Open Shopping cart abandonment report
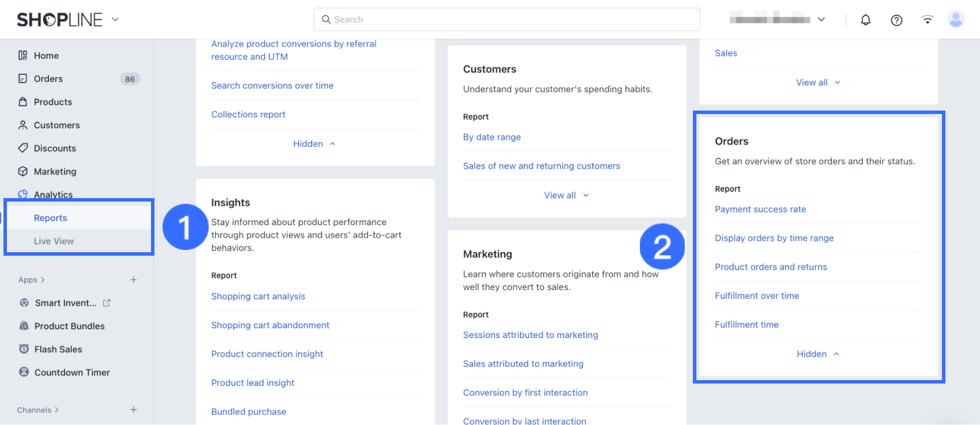The image size is (980, 425). pos(270,325)
